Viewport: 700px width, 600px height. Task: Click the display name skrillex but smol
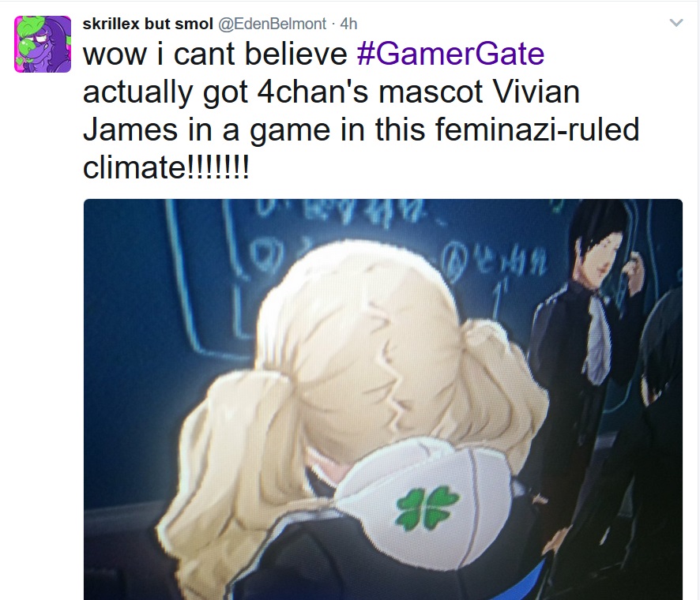148,24
